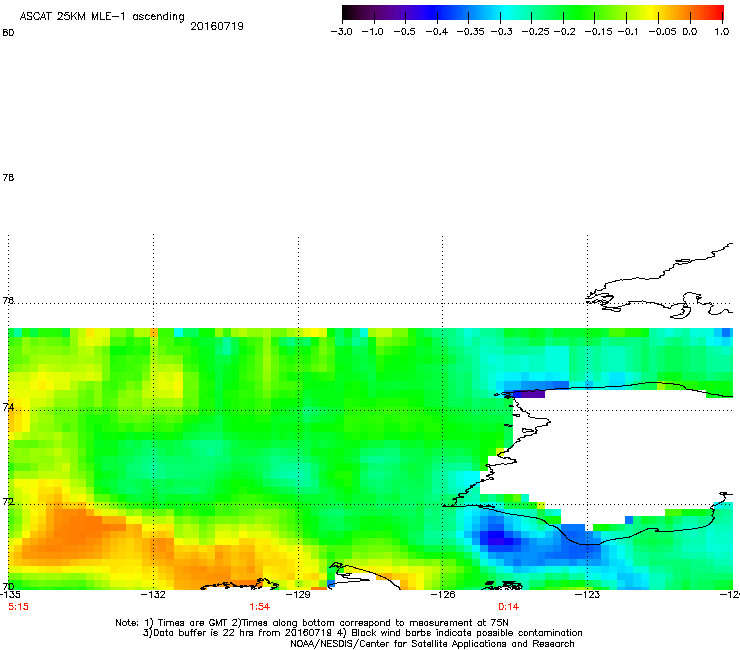
Task: Click the 70 latitude axis label
Action: click(8, 587)
